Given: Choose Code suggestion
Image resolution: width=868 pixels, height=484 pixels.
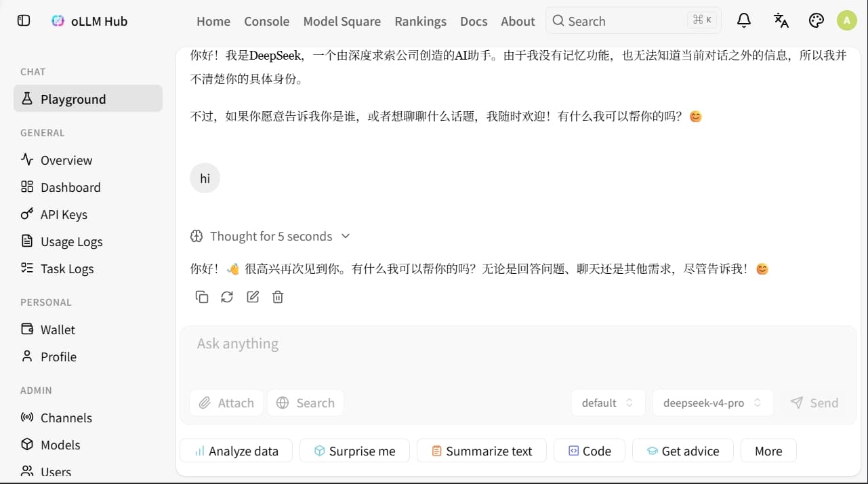Looking at the screenshot, I should point(590,451).
